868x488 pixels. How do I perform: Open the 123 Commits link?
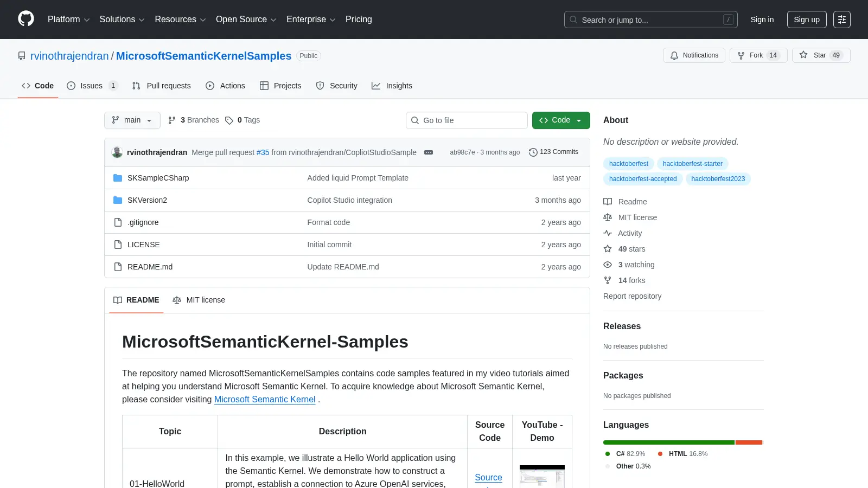(x=554, y=152)
